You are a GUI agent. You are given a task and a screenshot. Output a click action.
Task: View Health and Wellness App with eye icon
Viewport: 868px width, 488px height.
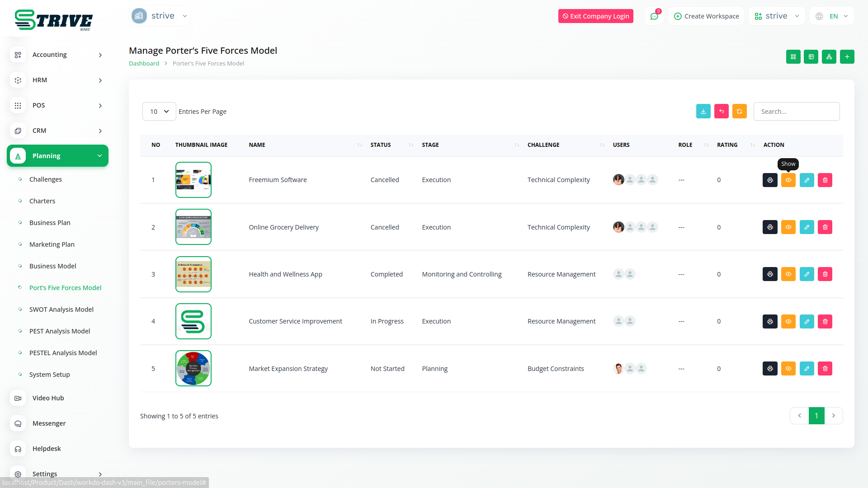pos(788,274)
